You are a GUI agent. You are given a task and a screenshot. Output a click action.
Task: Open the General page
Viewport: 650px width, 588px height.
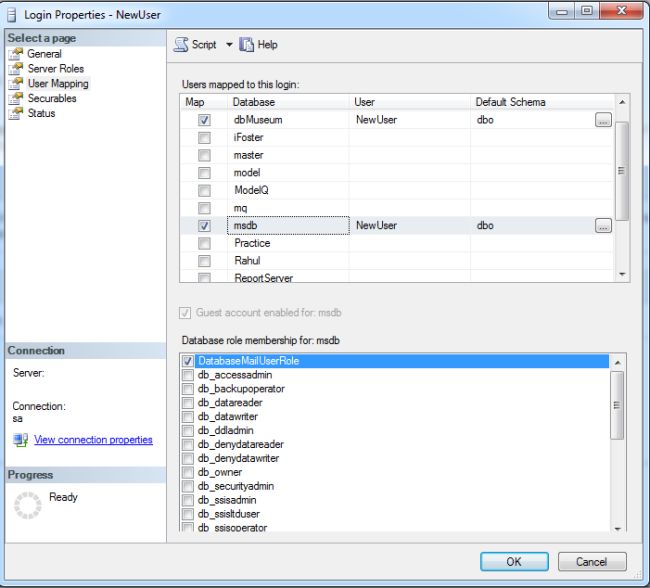pyautogui.click(x=44, y=53)
